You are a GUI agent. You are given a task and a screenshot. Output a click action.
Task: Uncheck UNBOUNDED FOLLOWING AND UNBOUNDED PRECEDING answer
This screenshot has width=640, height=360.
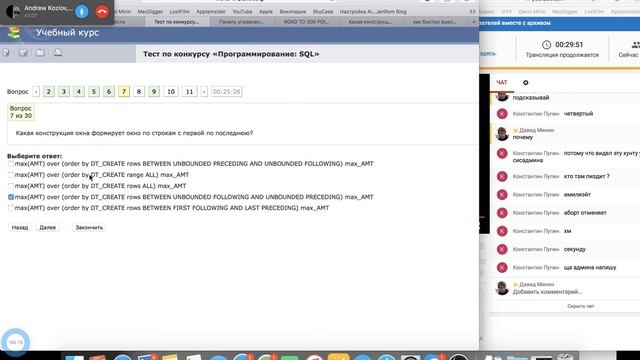click(x=11, y=197)
